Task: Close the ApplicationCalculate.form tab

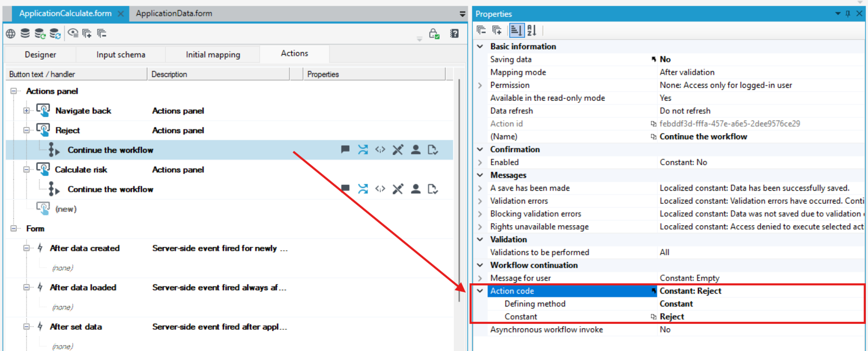Action: point(120,14)
